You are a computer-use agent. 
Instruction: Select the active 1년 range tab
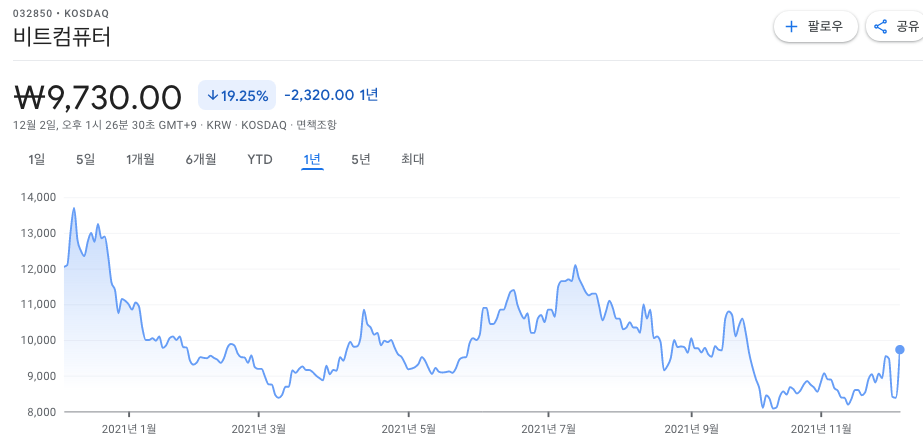[x=312, y=159]
